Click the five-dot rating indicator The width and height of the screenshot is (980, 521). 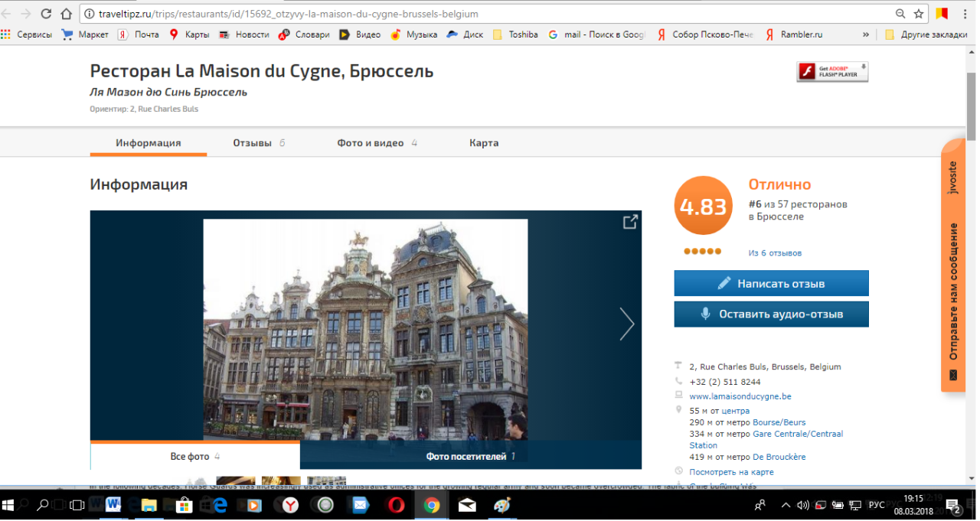tap(702, 251)
